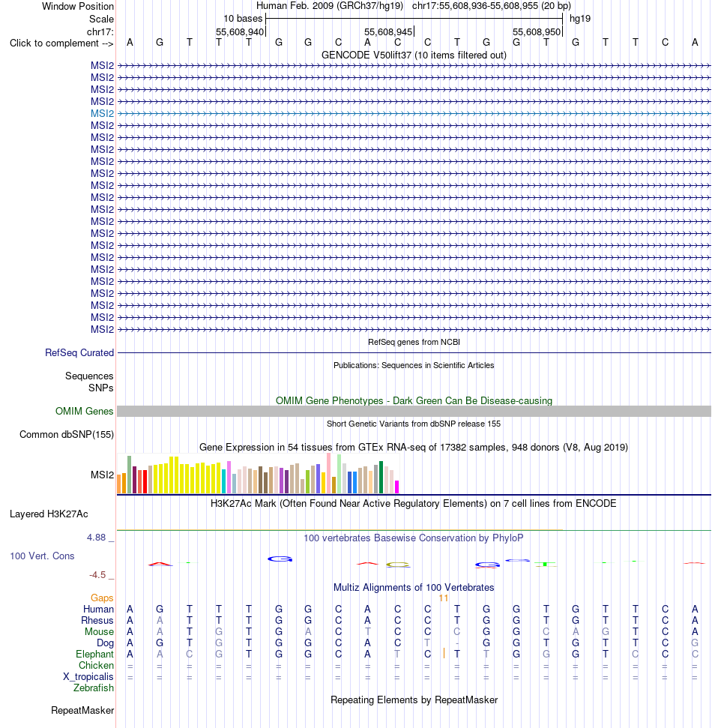
Task: Click the cyan bar in GTEx expression chart
Action: point(224,481)
